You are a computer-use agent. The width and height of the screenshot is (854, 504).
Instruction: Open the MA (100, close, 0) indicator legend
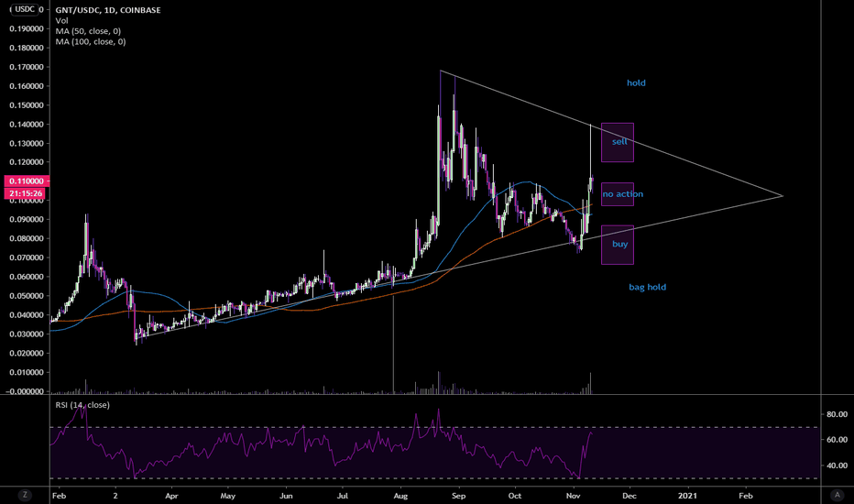(91, 41)
